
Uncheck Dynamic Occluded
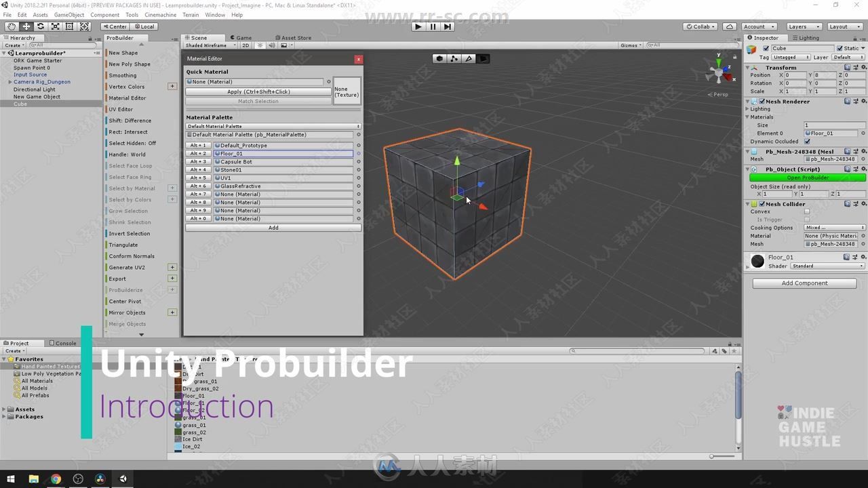(x=807, y=141)
